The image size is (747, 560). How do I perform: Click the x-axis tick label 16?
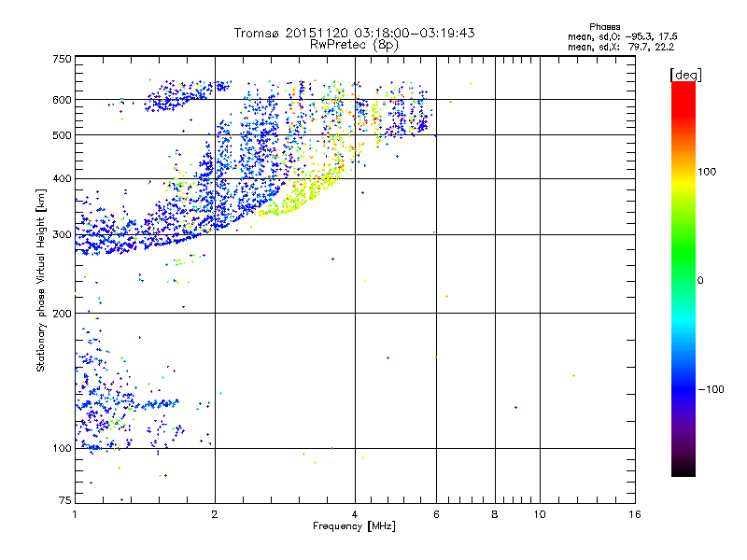pyautogui.click(x=635, y=514)
